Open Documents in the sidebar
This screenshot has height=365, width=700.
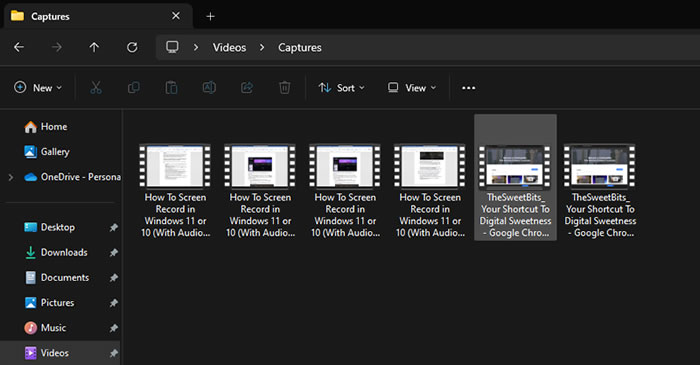[x=57, y=278]
